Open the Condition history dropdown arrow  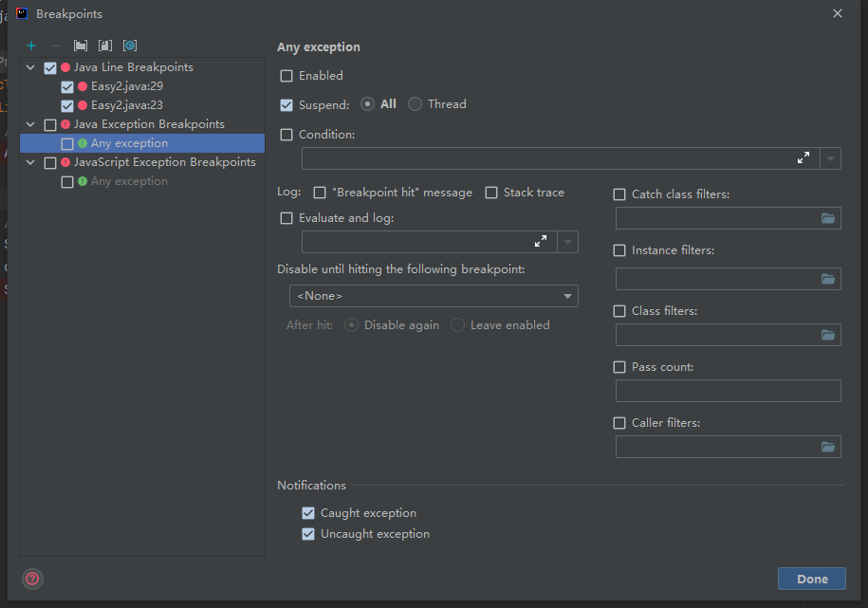click(x=830, y=158)
